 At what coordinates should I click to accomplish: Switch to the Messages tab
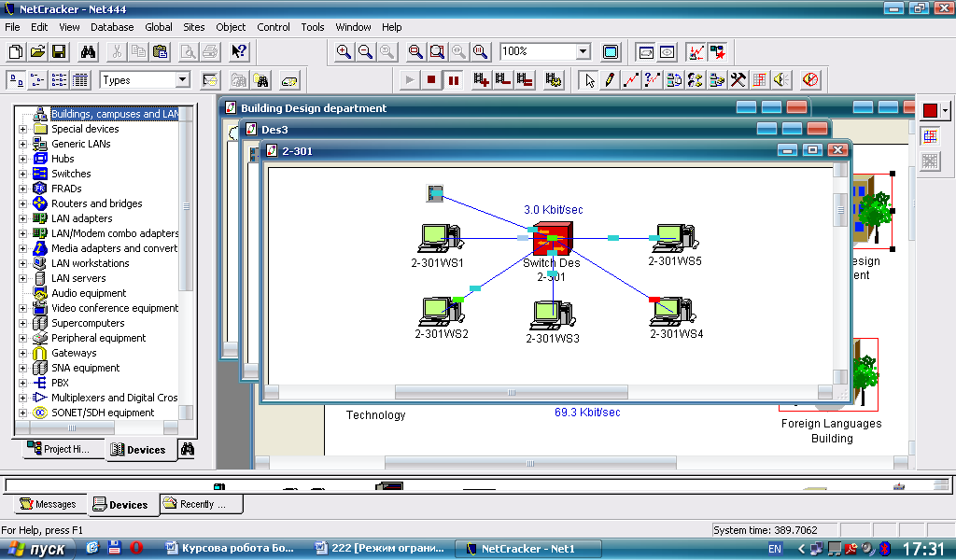click(x=49, y=504)
